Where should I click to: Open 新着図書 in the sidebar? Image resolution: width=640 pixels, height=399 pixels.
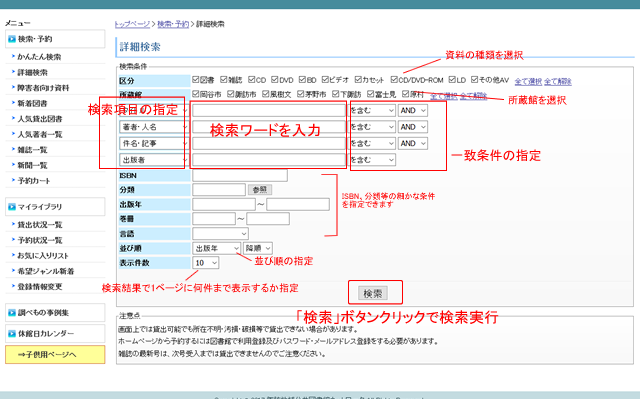(32, 103)
